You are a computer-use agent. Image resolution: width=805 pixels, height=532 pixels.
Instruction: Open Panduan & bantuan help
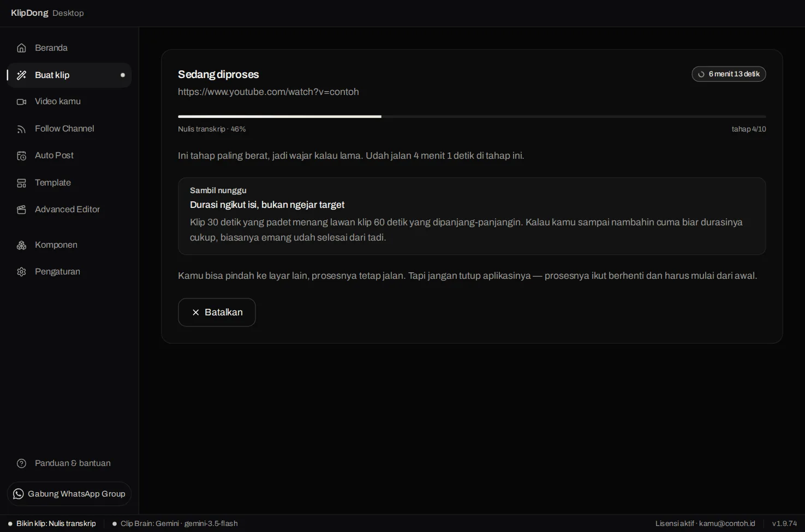[69, 463]
